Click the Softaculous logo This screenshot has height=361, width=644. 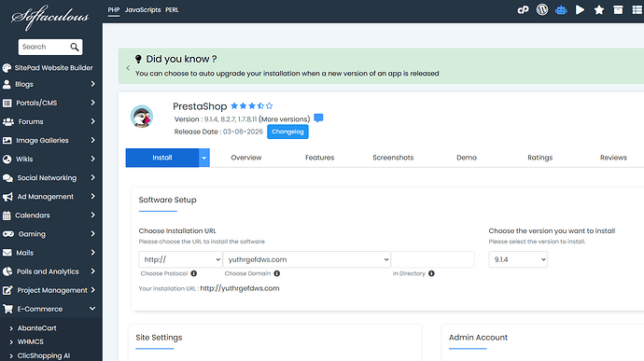coord(50,17)
